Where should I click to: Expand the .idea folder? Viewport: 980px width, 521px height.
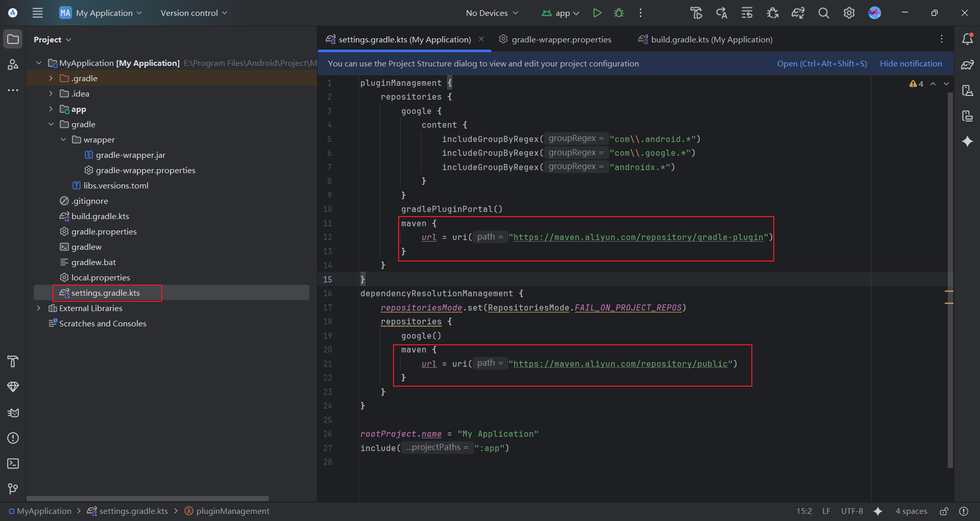(51, 93)
